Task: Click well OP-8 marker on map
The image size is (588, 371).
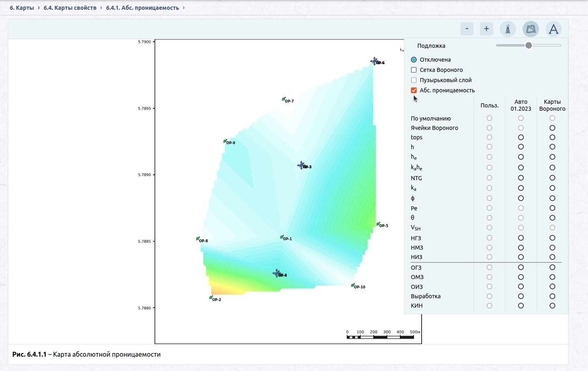Action: tap(197, 239)
